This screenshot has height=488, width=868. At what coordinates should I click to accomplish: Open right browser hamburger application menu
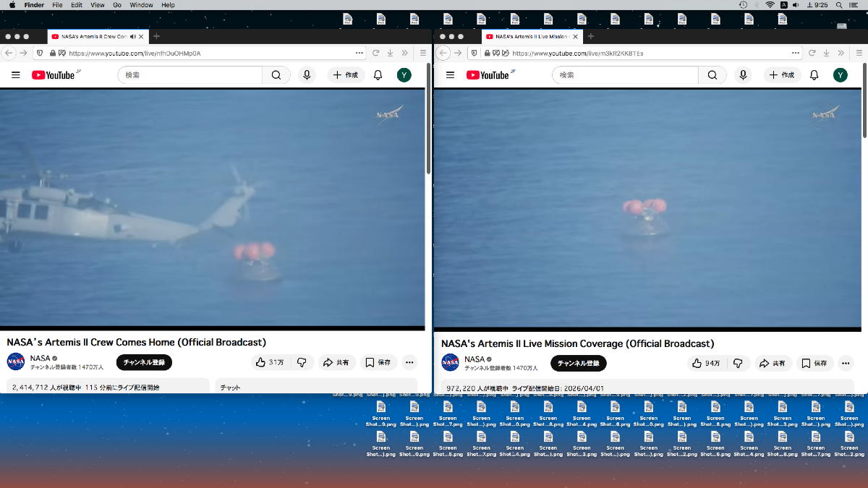click(858, 53)
